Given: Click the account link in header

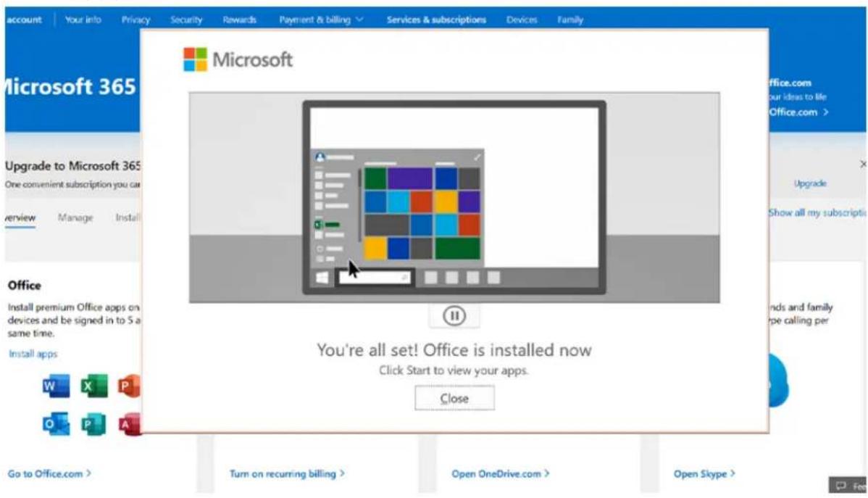Looking at the screenshot, I should [x=23, y=20].
